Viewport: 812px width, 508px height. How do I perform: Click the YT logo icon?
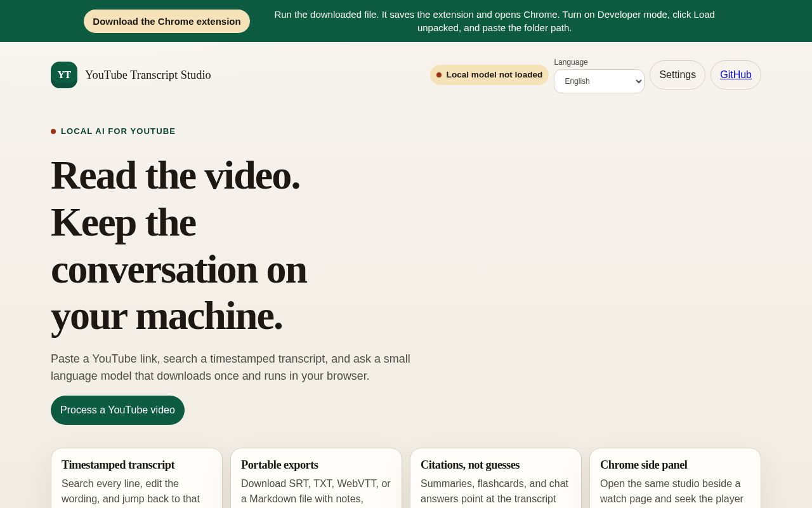coord(64,75)
